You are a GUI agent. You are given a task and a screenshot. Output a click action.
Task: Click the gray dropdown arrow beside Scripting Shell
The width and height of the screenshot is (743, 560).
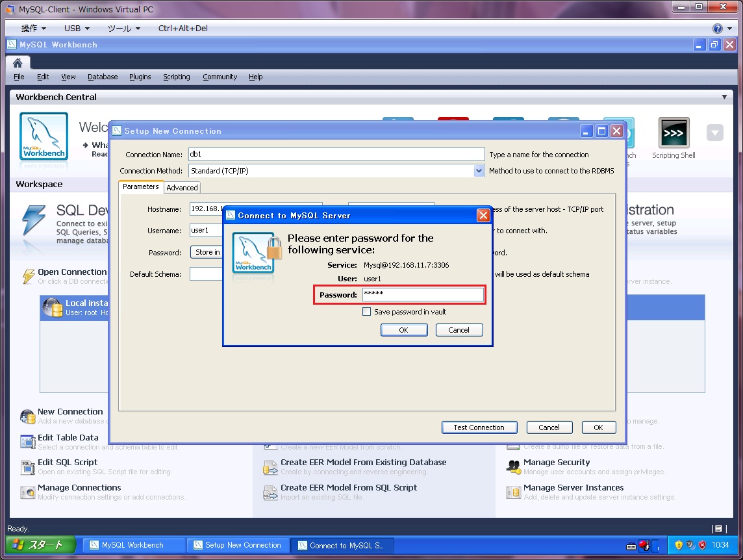point(714,133)
